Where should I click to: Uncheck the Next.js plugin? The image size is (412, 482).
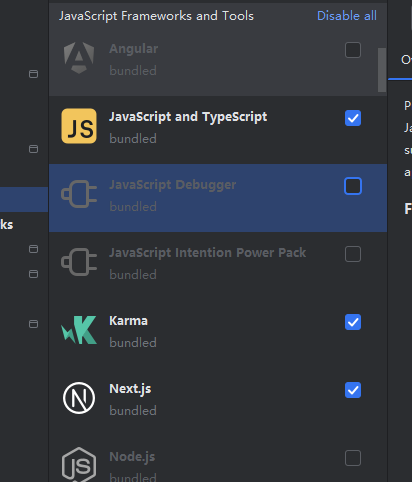(x=353, y=390)
